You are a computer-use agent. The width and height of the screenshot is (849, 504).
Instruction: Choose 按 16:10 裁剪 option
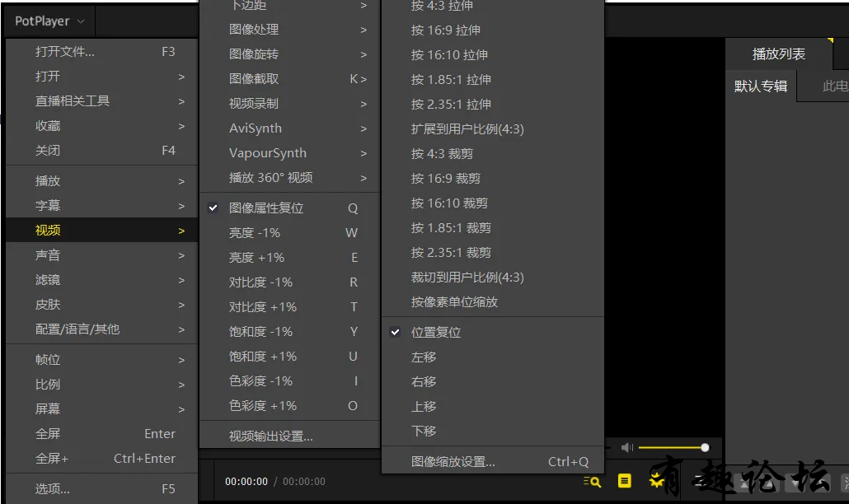click(493, 203)
